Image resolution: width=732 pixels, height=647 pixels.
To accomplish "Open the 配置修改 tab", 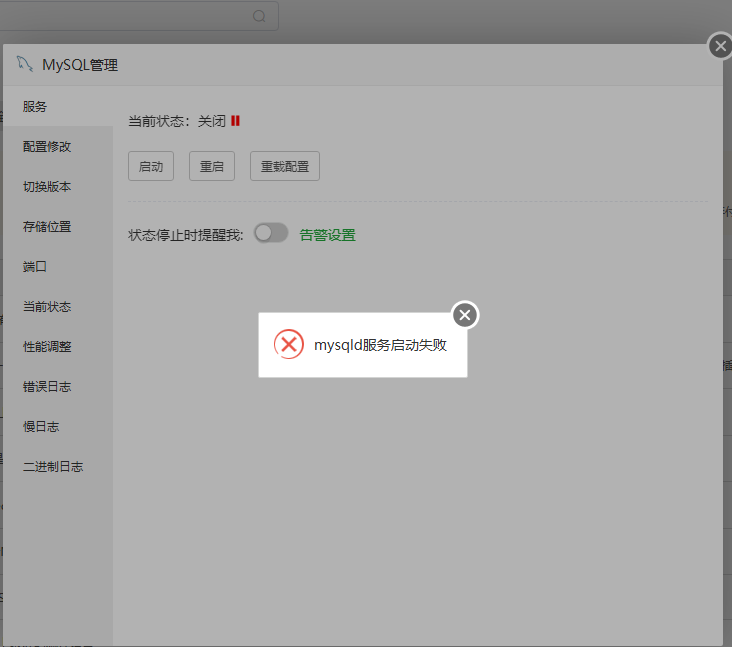I will pyautogui.click(x=58, y=147).
